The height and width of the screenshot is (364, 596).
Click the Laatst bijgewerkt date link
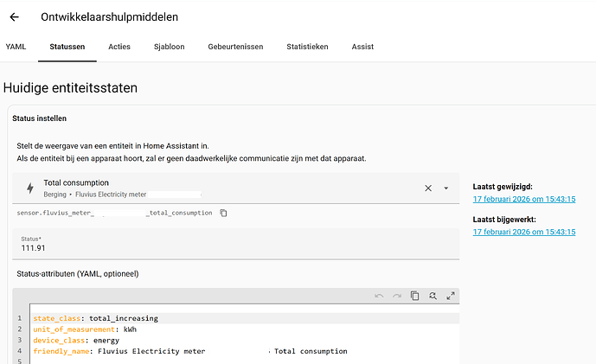point(524,232)
